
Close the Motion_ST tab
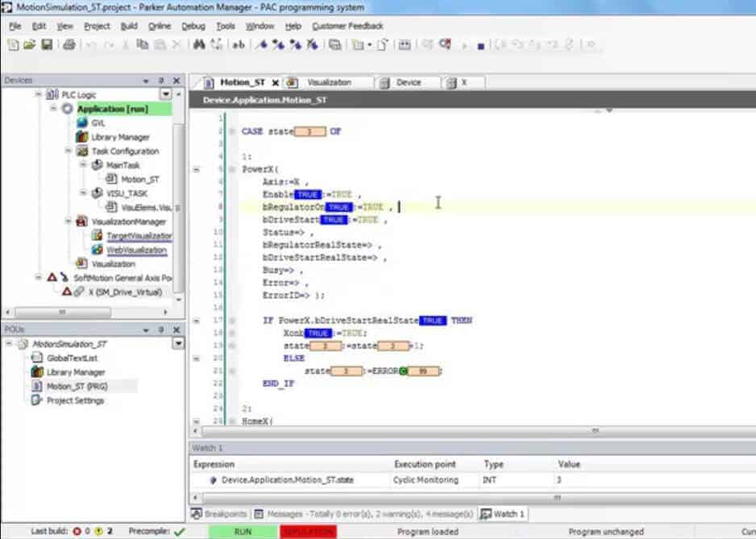click(276, 83)
